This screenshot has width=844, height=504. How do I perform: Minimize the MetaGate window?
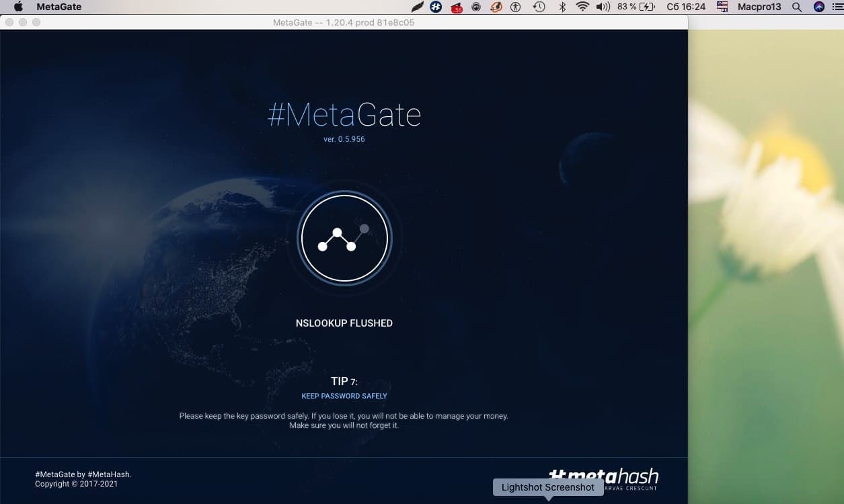coord(23,22)
